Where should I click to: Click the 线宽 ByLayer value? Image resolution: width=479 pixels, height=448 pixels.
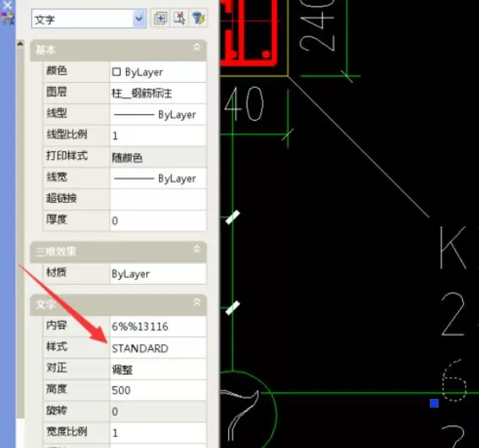tap(158, 178)
